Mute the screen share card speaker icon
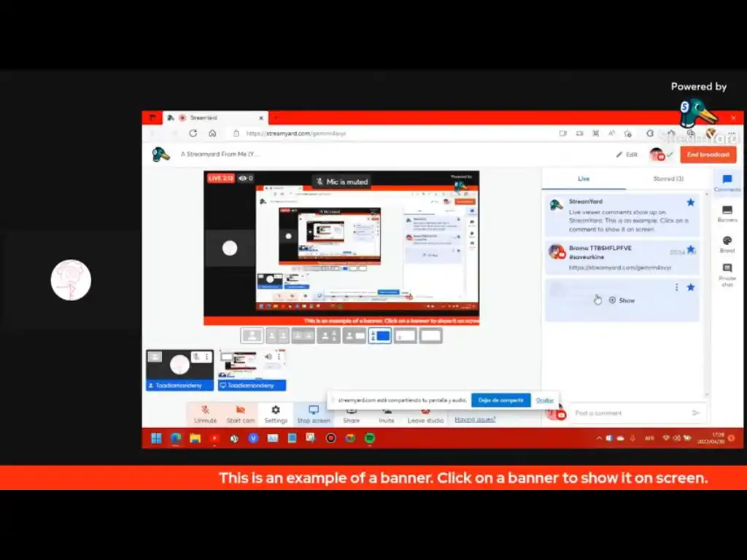The width and height of the screenshot is (747, 560). pyautogui.click(x=268, y=356)
